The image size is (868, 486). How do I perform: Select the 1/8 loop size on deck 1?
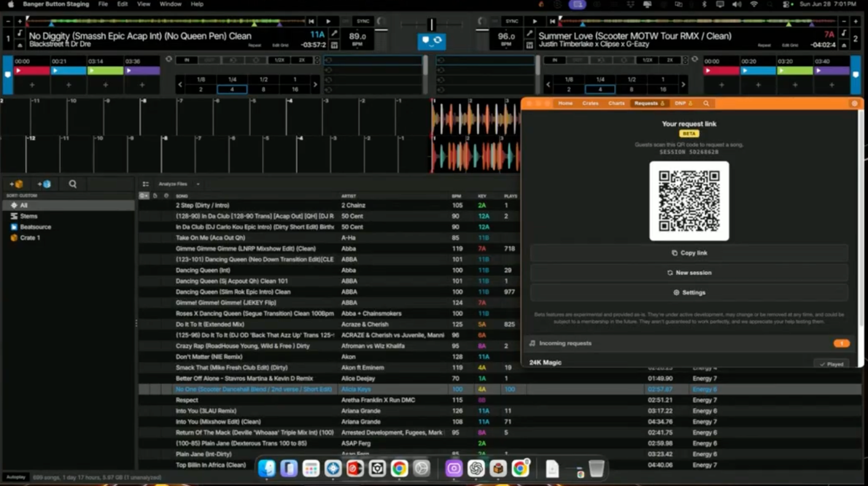[201, 80]
